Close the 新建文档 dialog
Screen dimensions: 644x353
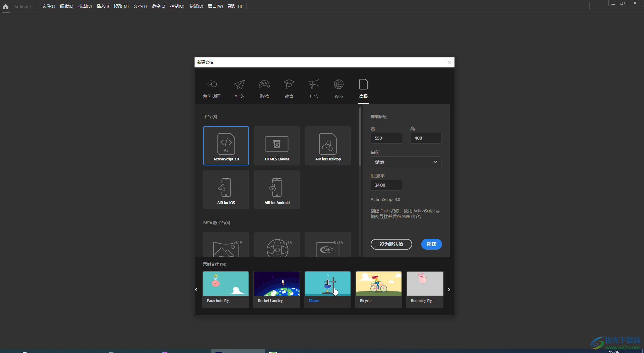(x=449, y=62)
